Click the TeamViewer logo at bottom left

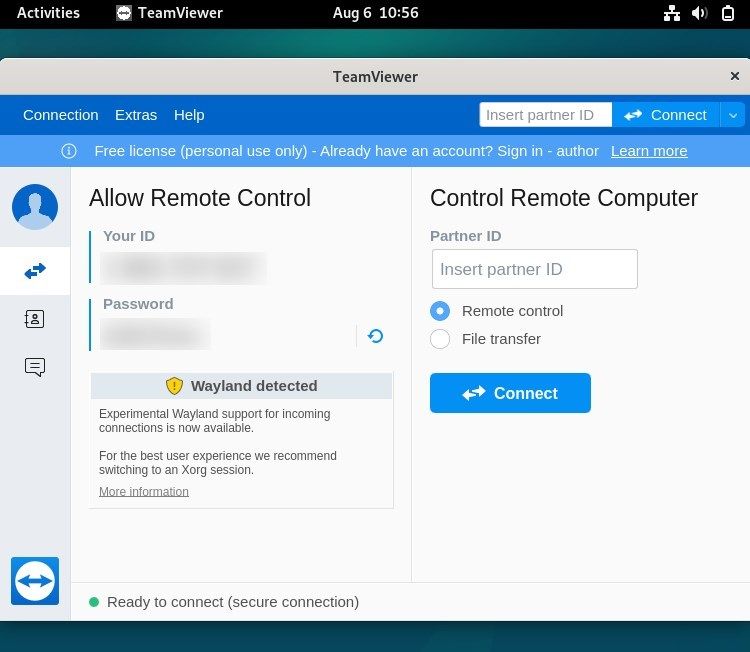coord(35,581)
